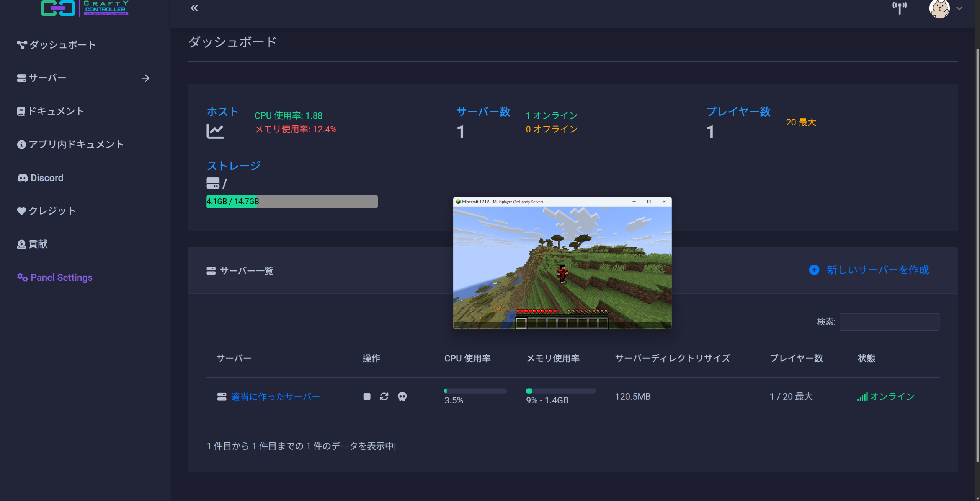Click the broadcast antenna icon in header
This screenshot has height=501, width=980.
(x=899, y=8)
